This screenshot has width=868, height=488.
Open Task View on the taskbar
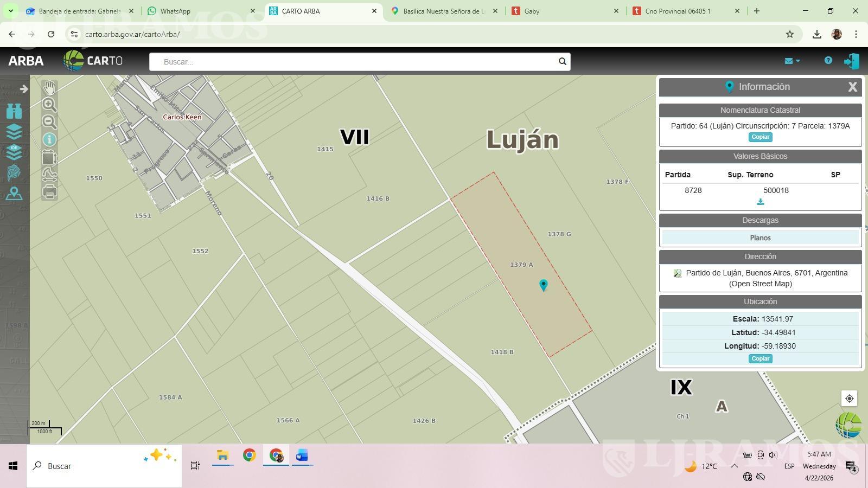click(x=195, y=466)
